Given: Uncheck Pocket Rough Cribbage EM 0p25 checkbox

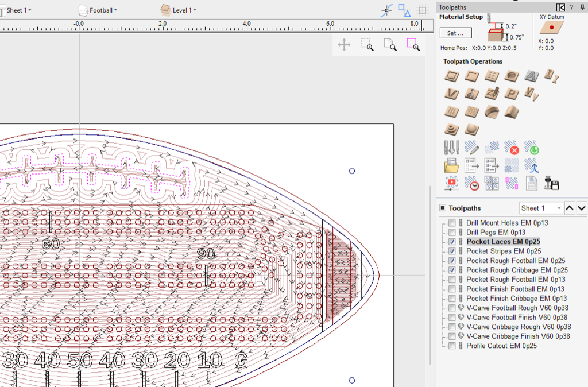Looking at the screenshot, I should pyautogui.click(x=452, y=270).
